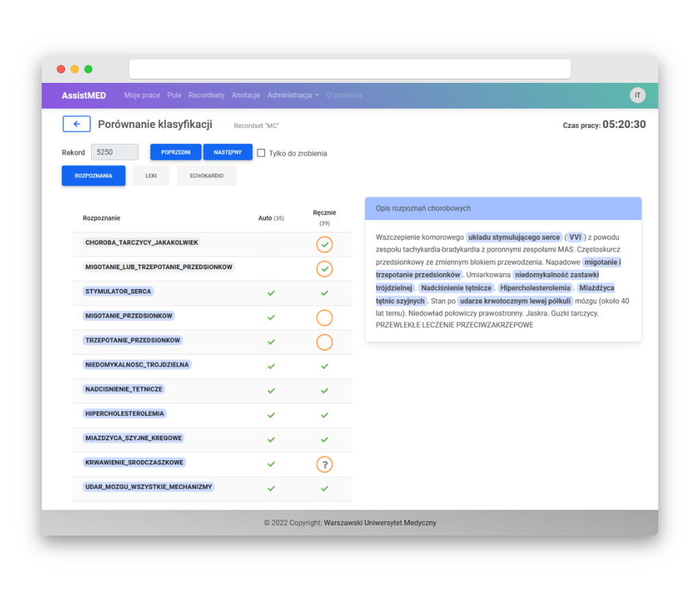
Task: Click the green checkmark for HIPERCHOLESTEROLEMIA Auto column
Action: click(x=271, y=415)
